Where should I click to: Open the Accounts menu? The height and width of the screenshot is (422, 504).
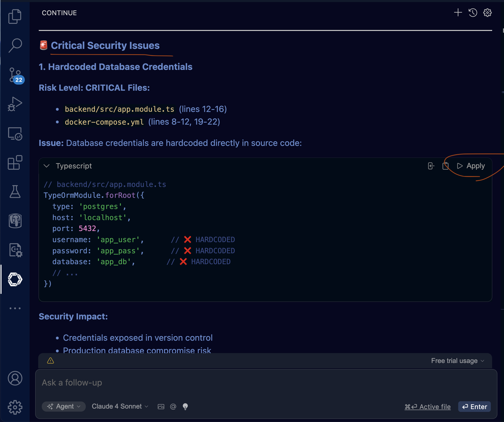[15, 378]
